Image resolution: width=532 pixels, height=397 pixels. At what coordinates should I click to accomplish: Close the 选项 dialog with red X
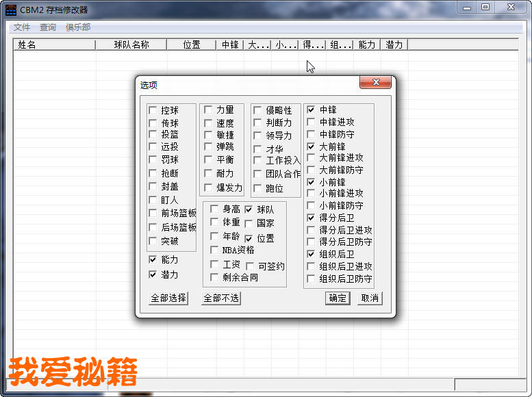375,83
